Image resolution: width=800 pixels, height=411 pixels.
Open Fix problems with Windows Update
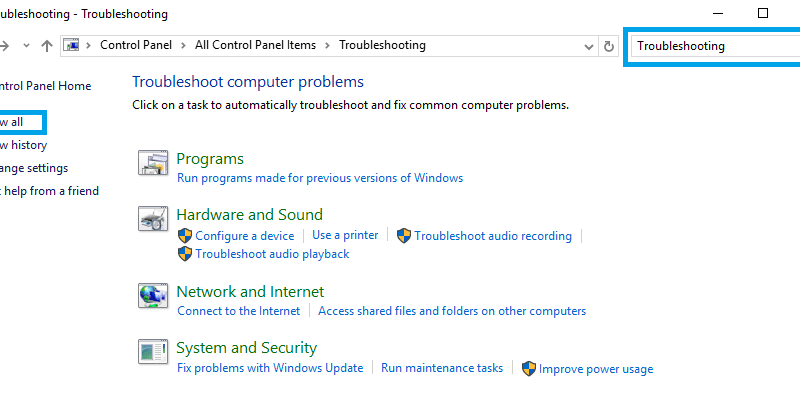pyautogui.click(x=270, y=368)
